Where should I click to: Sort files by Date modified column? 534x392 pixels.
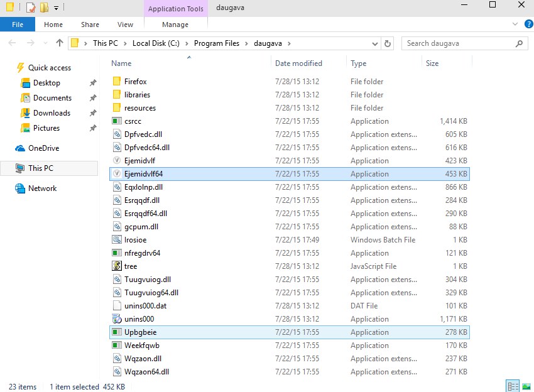298,63
